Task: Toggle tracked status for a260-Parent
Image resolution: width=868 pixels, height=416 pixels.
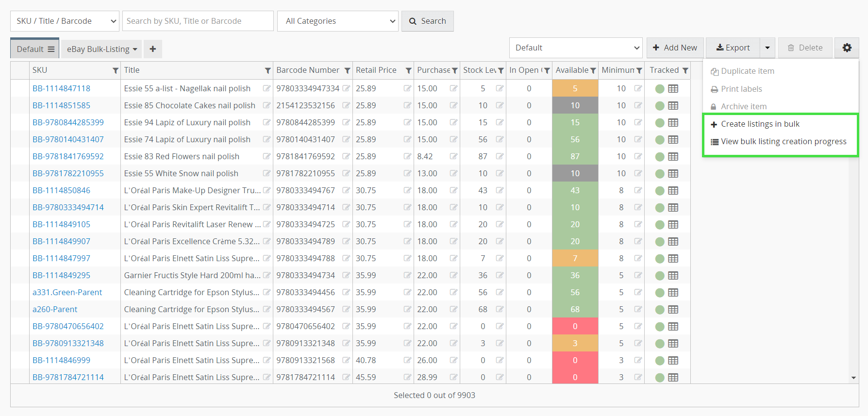Action: (x=660, y=309)
